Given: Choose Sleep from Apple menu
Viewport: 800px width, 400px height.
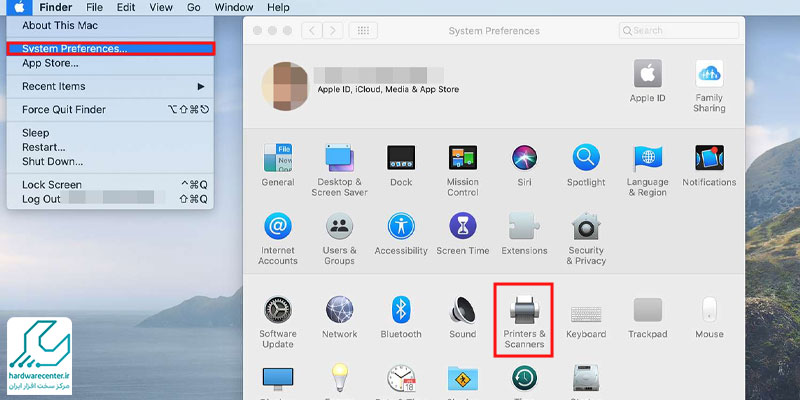Looking at the screenshot, I should [110, 133].
